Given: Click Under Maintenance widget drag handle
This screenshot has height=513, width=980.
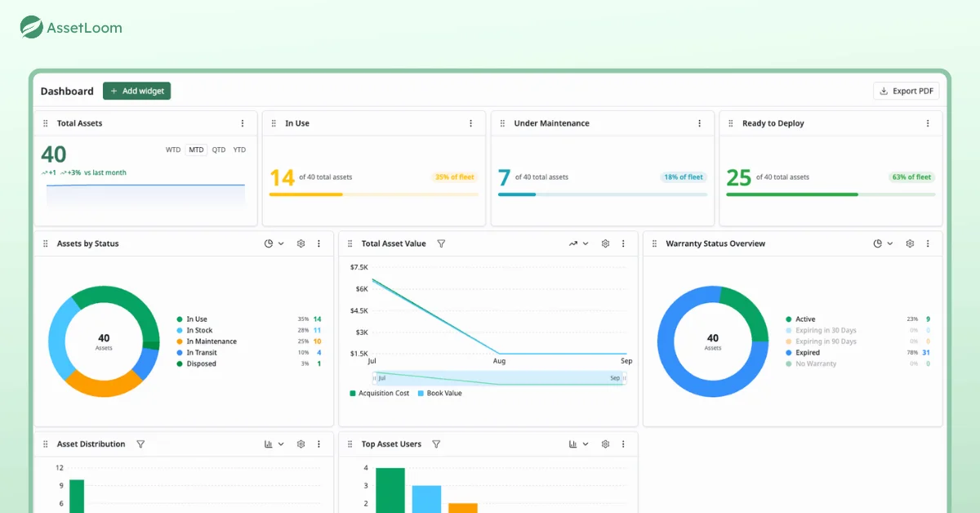Looking at the screenshot, I should 502,123.
